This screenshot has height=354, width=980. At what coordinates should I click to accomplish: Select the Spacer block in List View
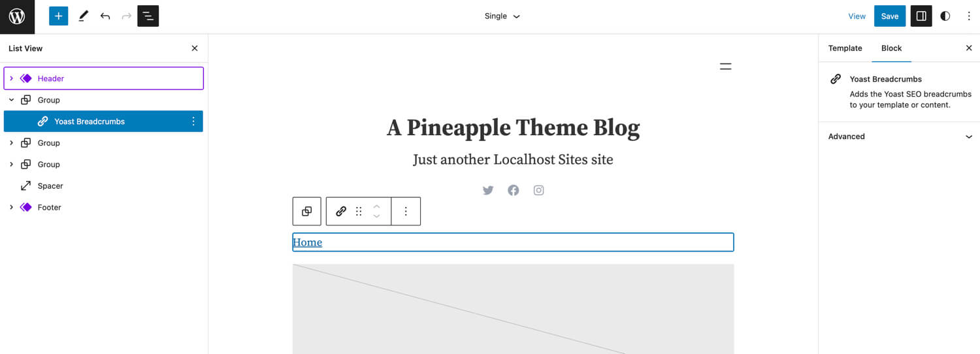tap(50, 186)
